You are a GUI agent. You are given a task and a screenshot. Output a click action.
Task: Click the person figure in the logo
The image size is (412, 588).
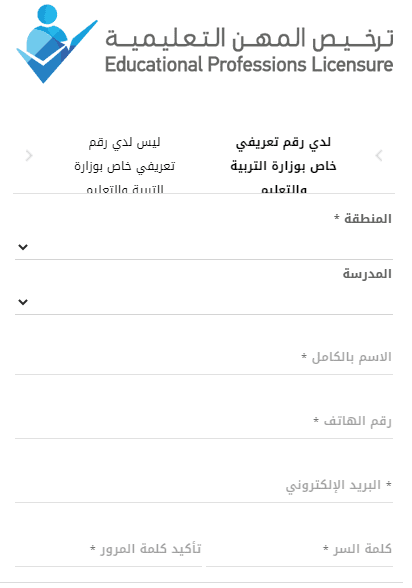[47, 32]
